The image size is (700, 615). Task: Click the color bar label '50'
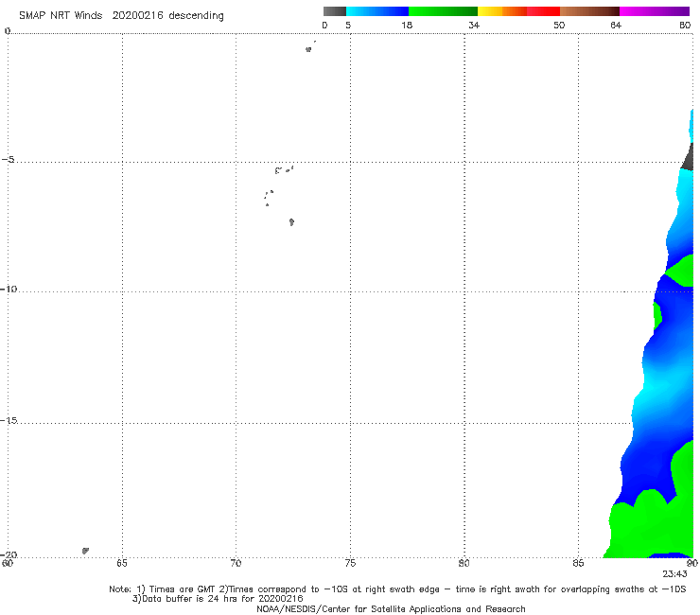tap(559, 26)
